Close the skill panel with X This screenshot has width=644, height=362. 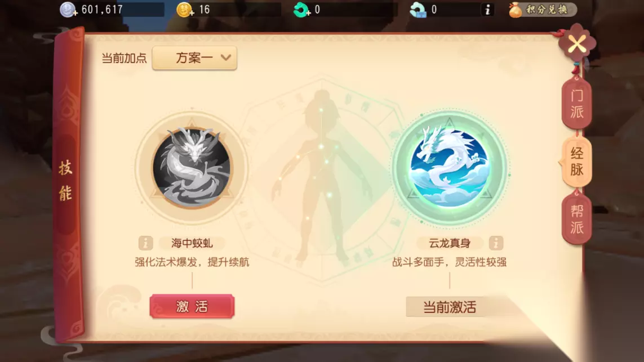point(577,43)
